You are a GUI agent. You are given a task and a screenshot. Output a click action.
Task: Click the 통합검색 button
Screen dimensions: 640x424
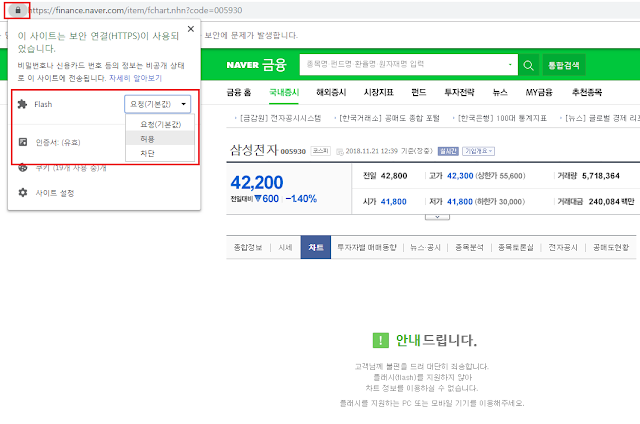tap(564, 65)
